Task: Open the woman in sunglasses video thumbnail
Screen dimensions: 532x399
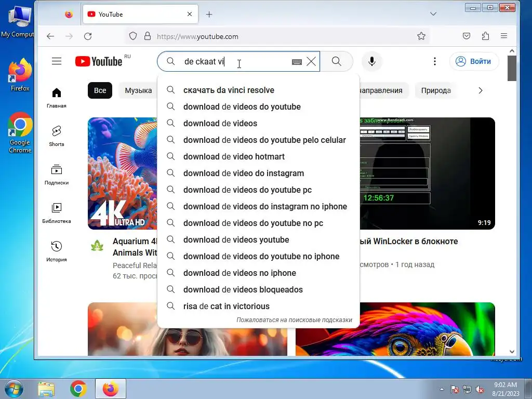Action: point(187,329)
